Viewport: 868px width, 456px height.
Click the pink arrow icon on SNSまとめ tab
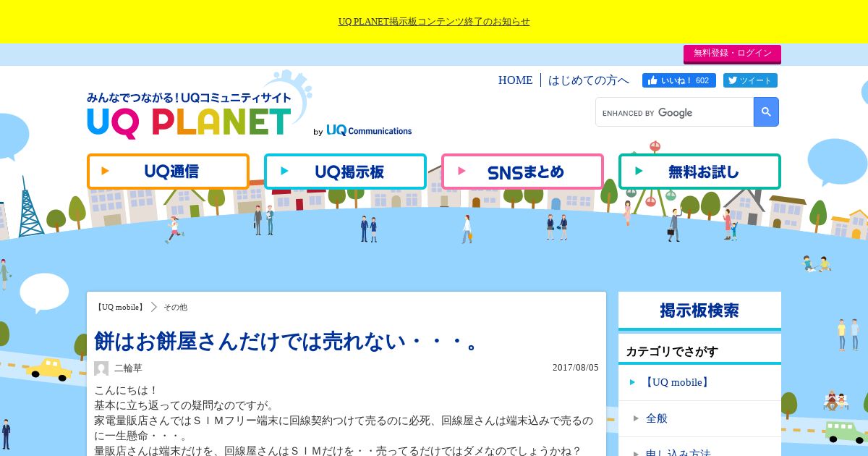tap(461, 171)
